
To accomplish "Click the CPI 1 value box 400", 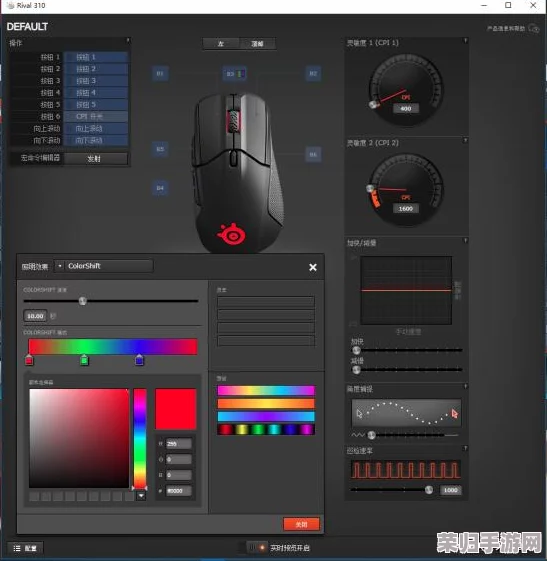I will (x=406, y=108).
